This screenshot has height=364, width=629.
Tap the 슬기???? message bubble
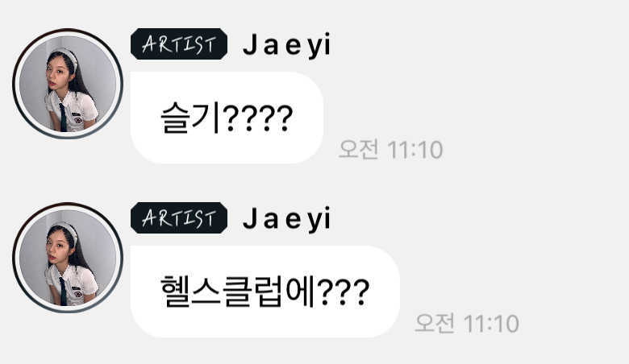(x=227, y=118)
